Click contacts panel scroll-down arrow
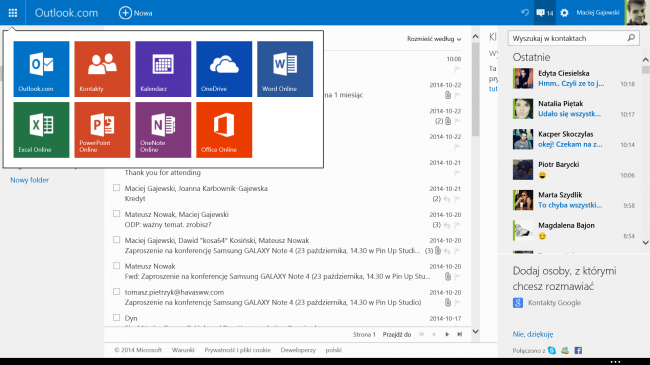The height and width of the screenshot is (365, 650). [x=645, y=243]
